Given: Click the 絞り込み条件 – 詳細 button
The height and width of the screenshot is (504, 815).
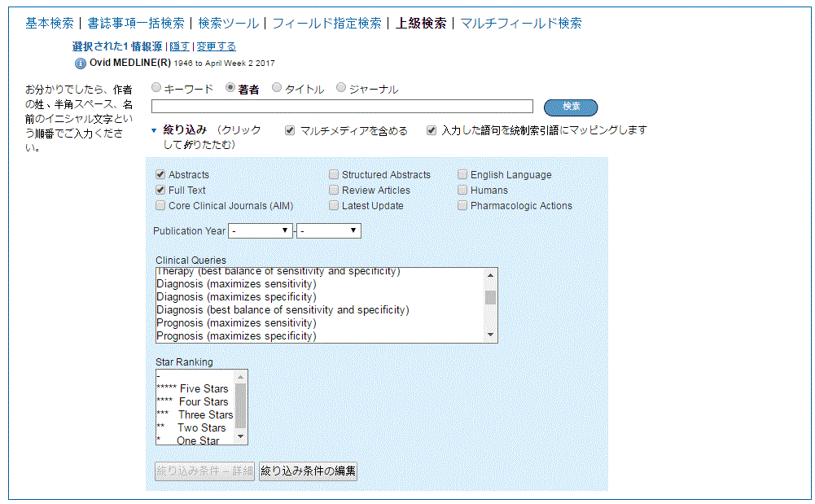Looking at the screenshot, I should point(205,471).
